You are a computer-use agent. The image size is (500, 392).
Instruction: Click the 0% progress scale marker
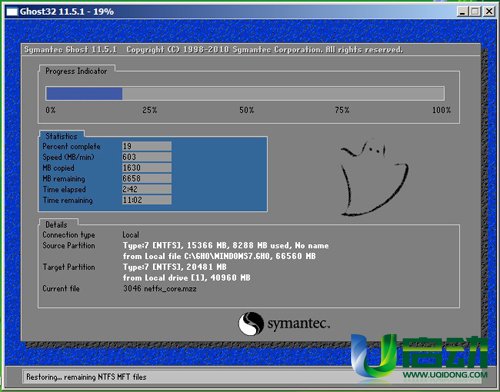pyautogui.click(x=51, y=110)
